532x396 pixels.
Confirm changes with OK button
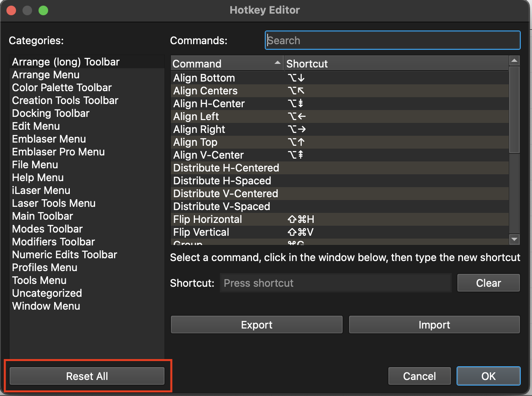click(x=488, y=376)
